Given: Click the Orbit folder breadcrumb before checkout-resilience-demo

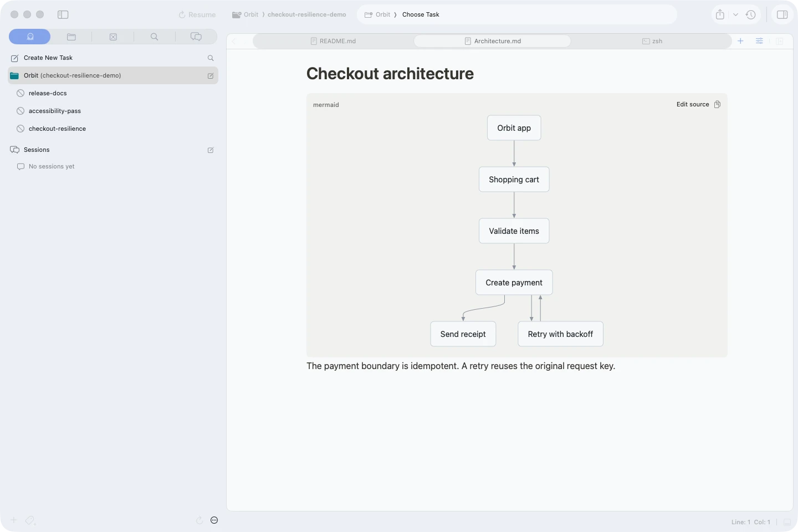Looking at the screenshot, I should [245, 14].
